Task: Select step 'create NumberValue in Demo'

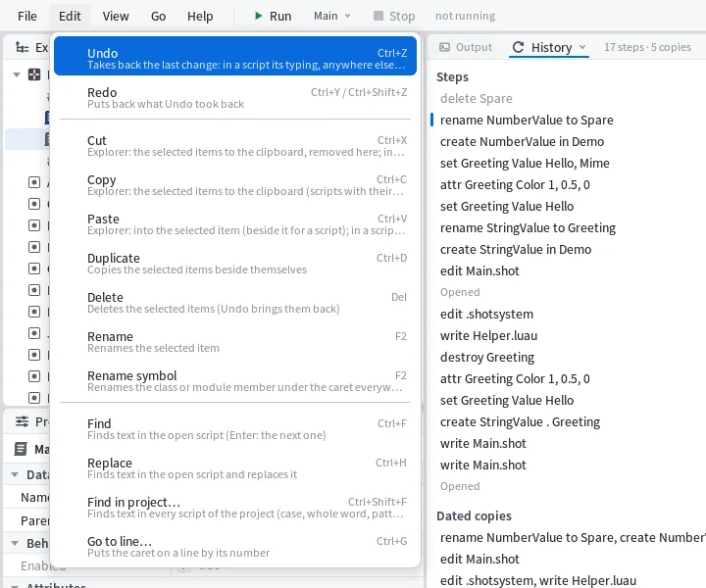Action: click(x=522, y=142)
